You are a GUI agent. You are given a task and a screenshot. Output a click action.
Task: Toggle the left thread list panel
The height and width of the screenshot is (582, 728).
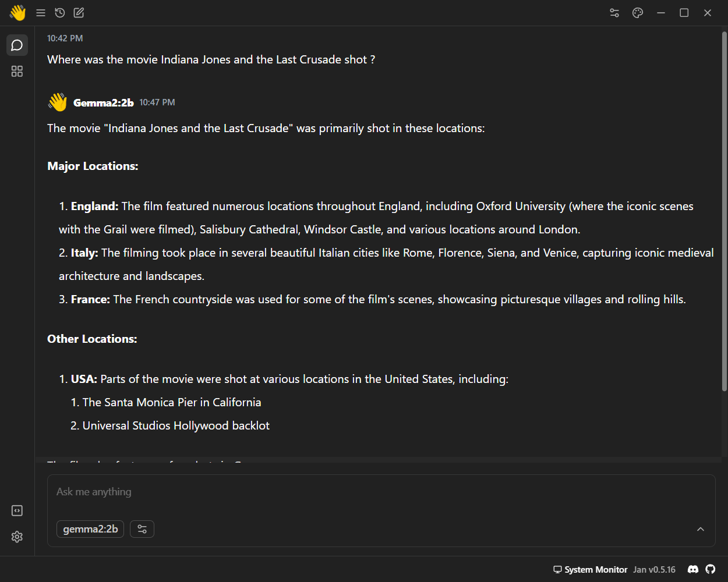41,13
